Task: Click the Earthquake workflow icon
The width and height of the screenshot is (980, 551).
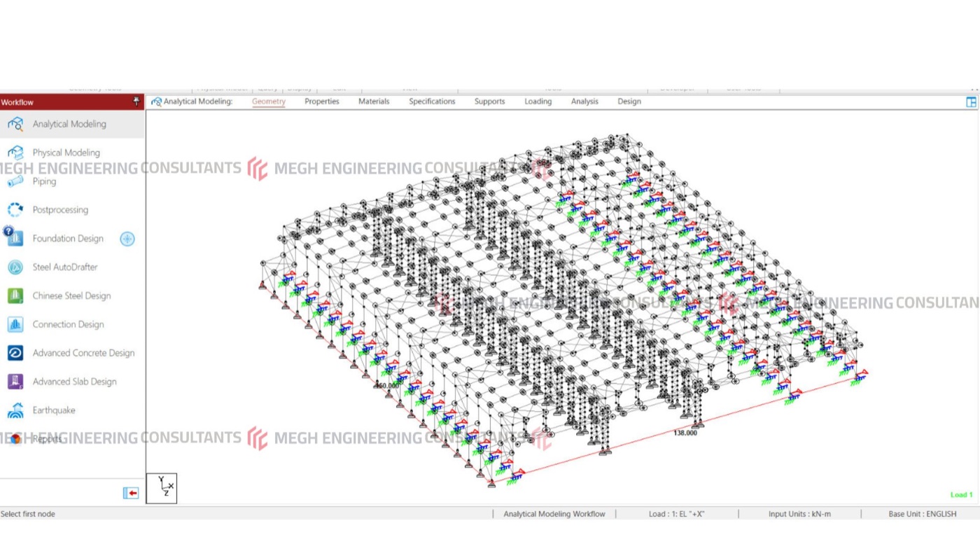Action: pyautogui.click(x=15, y=411)
